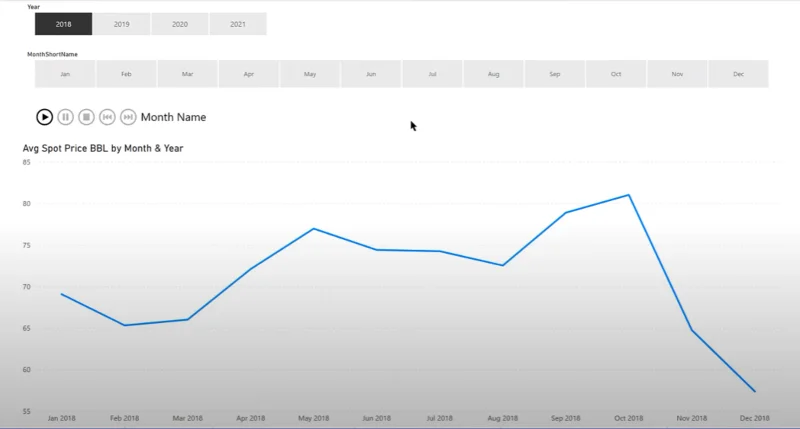Click the Mar 2018 axis label

tap(187, 418)
